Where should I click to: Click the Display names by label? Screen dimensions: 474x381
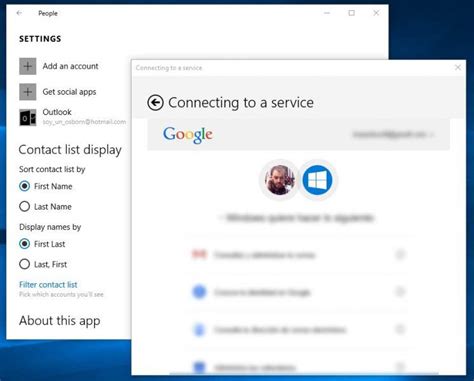[50, 227]
